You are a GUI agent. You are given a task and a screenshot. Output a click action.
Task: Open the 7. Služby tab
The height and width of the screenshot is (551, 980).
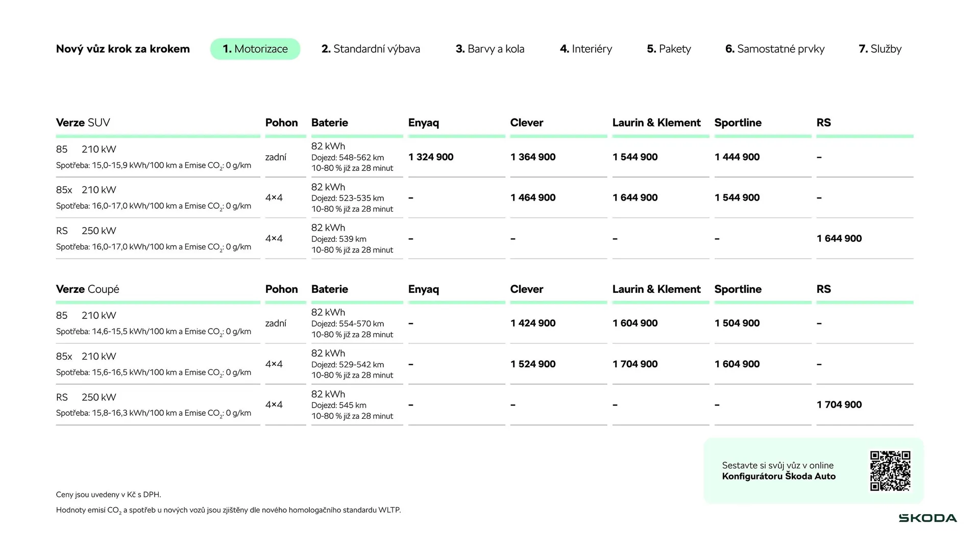pos(880,49)
